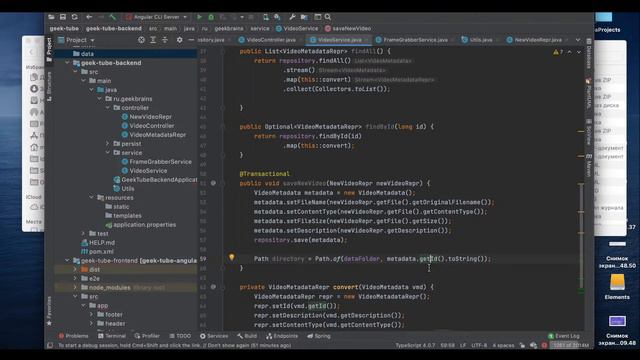Expand the dist folder node

tap(75, 269)
